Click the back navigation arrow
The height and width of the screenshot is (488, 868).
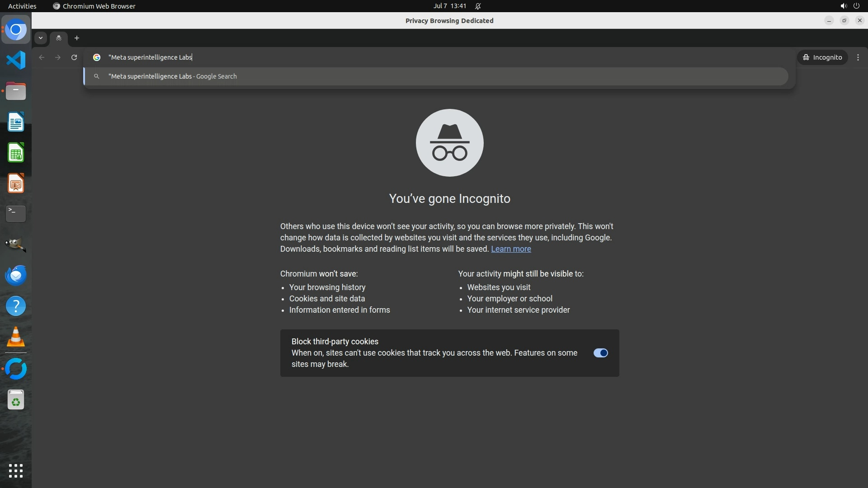click(x=42, y=57)
